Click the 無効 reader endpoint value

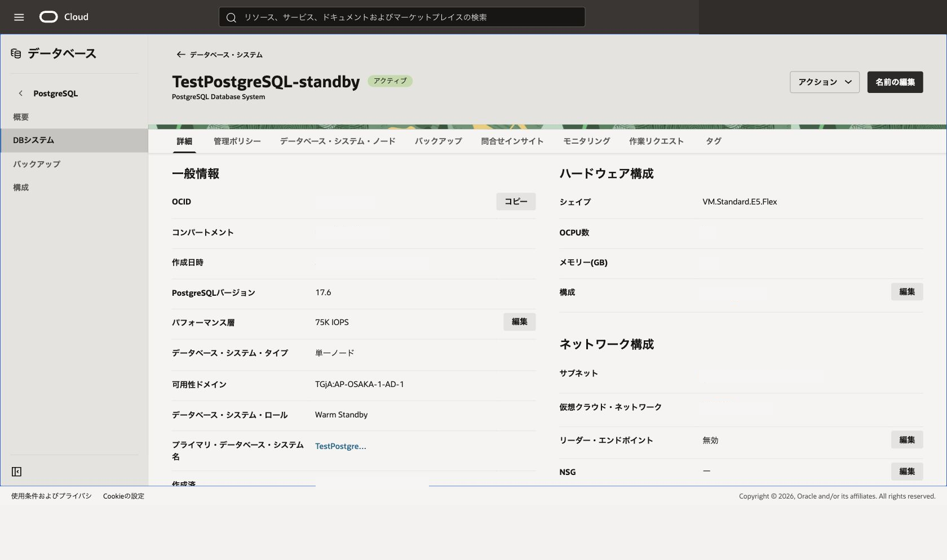710,441
